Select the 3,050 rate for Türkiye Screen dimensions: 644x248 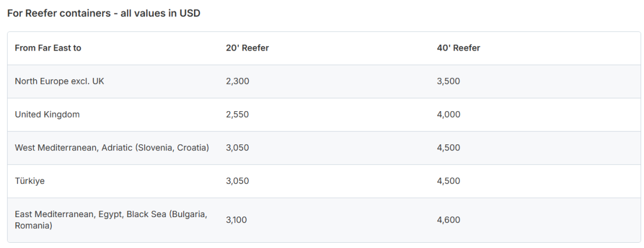tap(237, 181)
